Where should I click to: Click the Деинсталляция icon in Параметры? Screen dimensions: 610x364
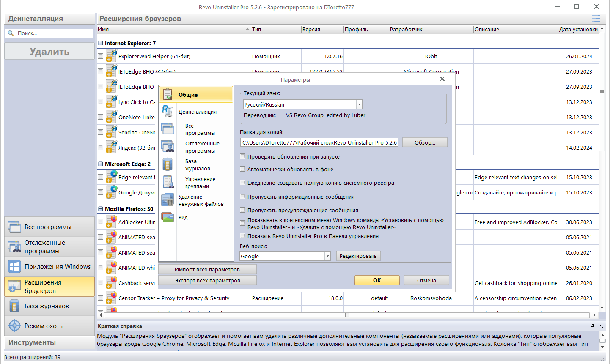pyautogui.click(x=168, y=112)
